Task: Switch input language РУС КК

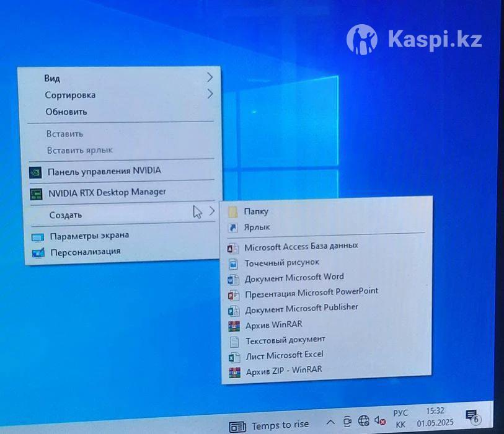Action: (x=400, y=419)
